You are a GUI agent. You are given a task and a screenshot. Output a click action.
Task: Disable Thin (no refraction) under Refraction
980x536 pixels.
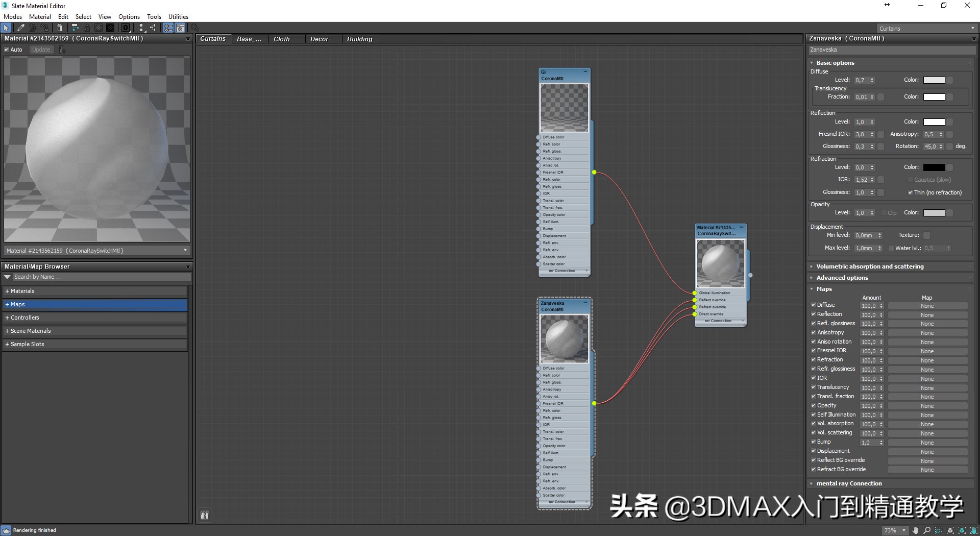point(910,192)
